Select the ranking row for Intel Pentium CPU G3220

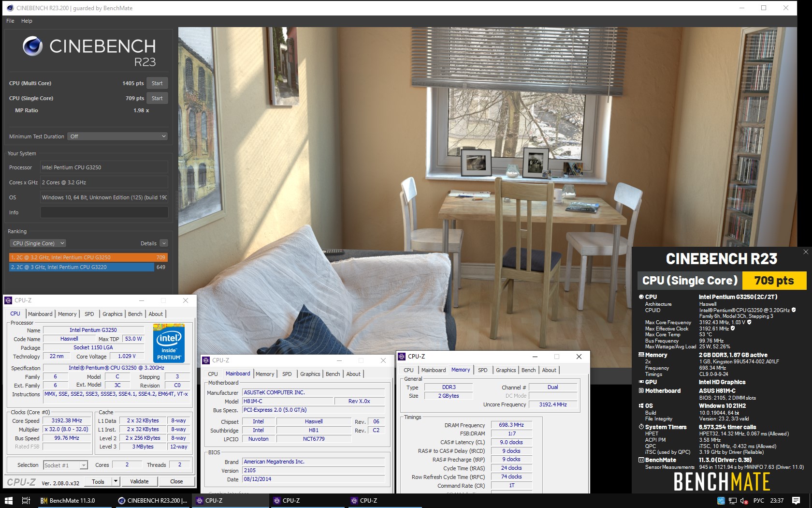(x=88, y=267)
